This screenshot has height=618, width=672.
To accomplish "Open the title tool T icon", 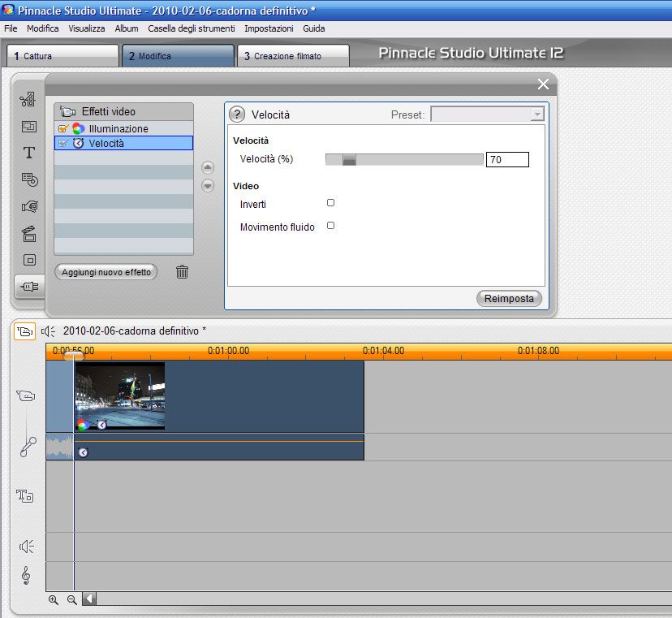I will (29, 153).
